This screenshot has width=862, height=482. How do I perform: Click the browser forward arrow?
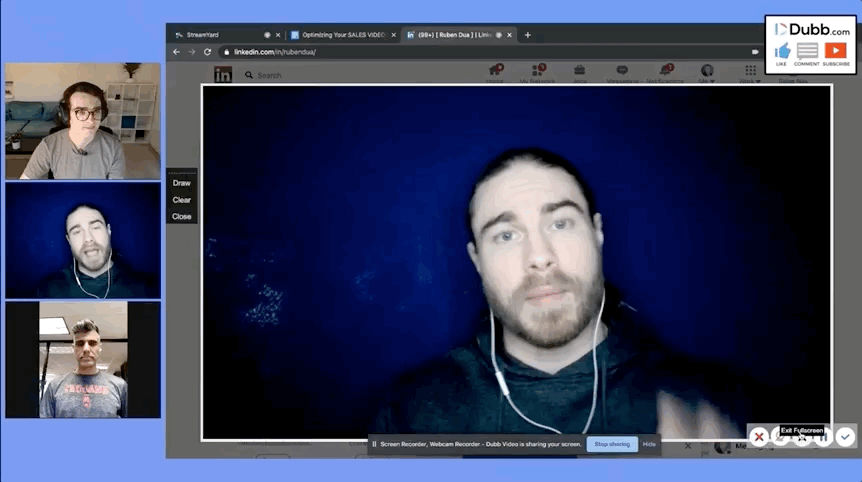pyautogui.click(x=192, y=52)
